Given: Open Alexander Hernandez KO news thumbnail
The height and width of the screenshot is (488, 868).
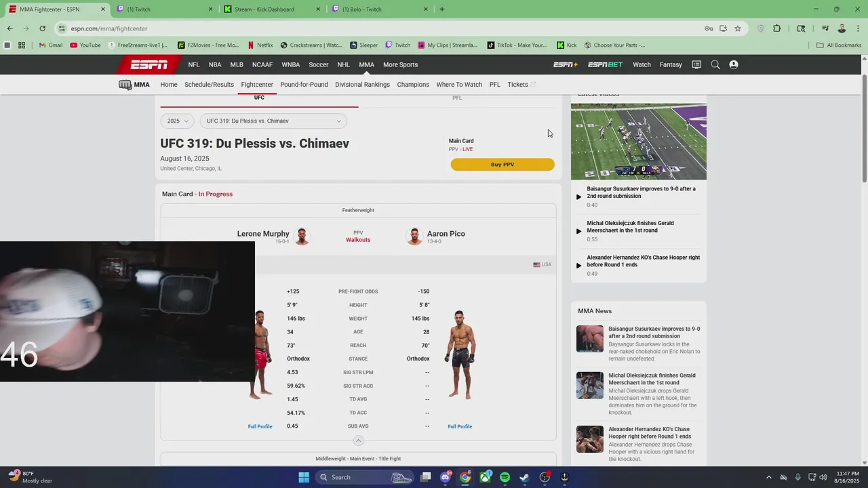Looking at the screenshot, I should [x=589, y=439].
